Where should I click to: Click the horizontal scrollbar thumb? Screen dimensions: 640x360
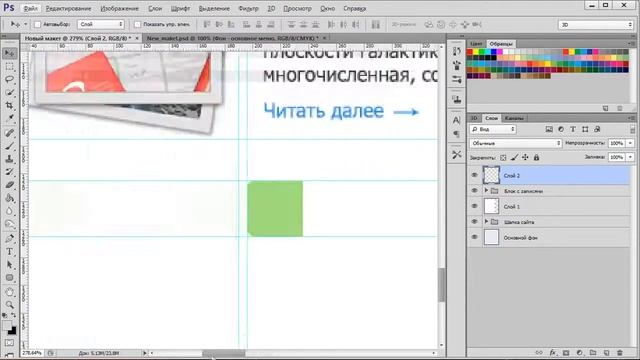click(224, 353)
